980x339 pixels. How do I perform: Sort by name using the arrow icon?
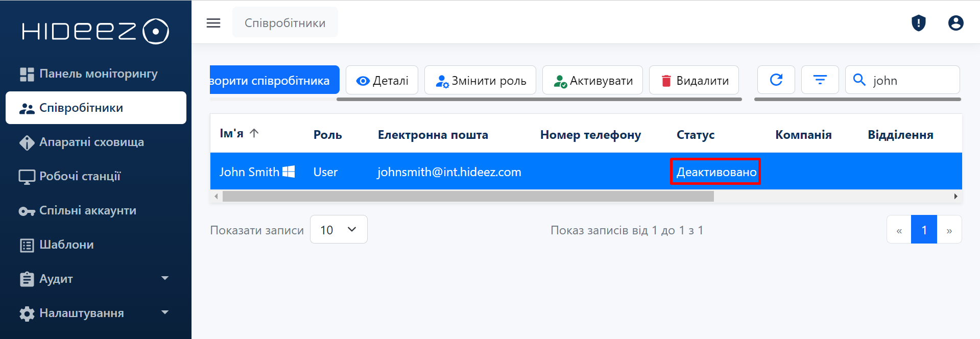(254, 133)
